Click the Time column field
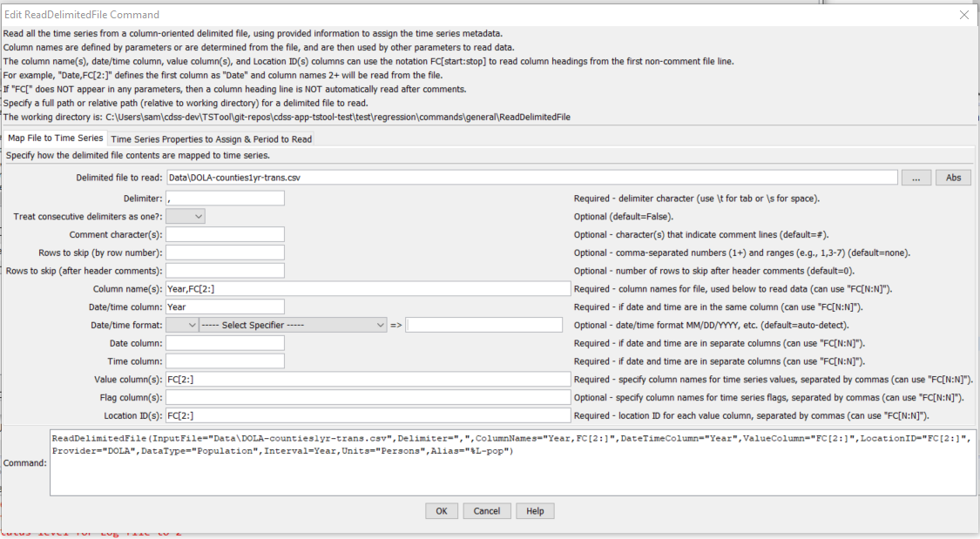This screenshot has height=539, width=980. coord(225,361)
